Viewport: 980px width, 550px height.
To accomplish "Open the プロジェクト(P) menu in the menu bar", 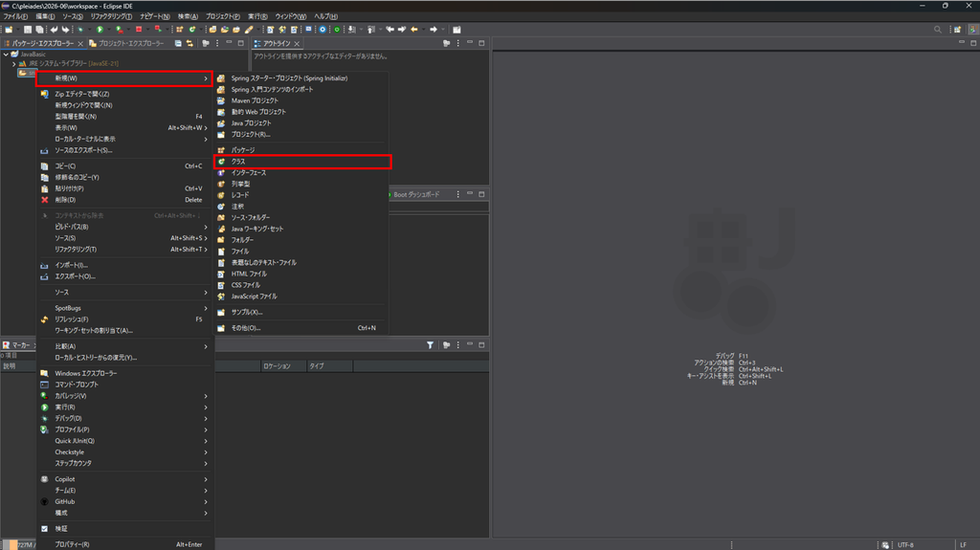I will coord(222,16).
